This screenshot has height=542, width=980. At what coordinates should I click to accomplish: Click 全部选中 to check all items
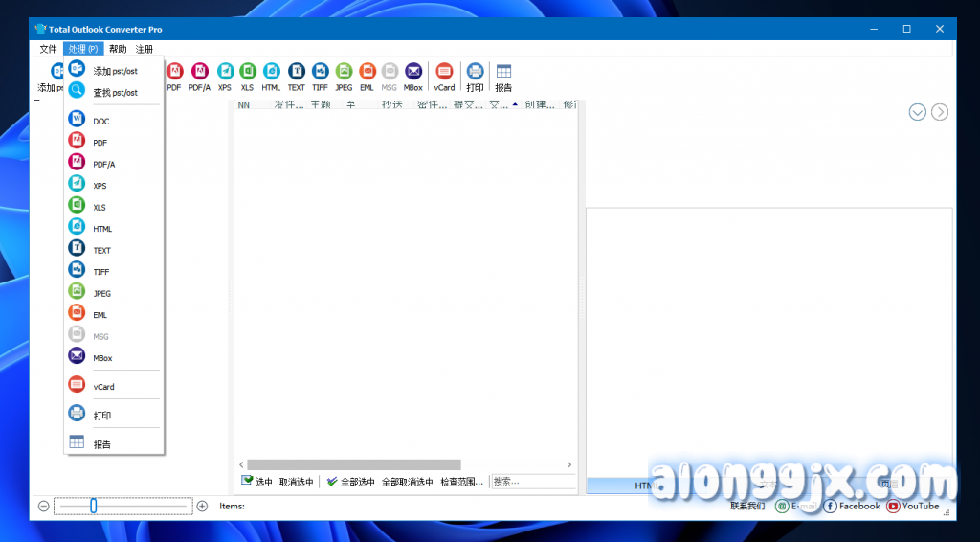coord(350,482)
